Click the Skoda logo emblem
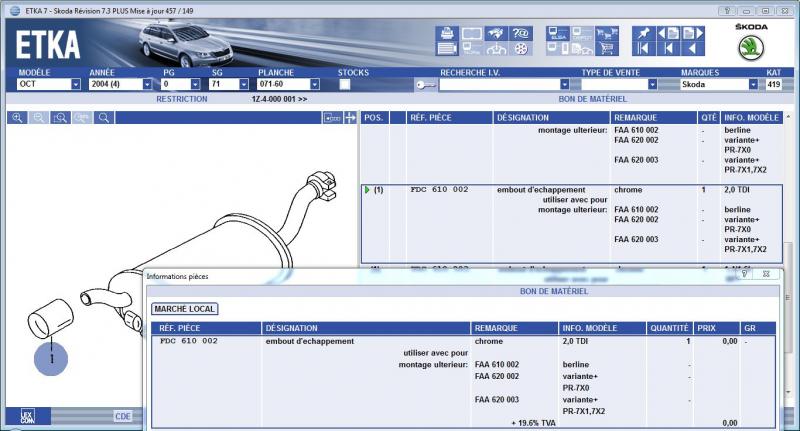Screen dimensions: 800x431 tap(751, 48)
